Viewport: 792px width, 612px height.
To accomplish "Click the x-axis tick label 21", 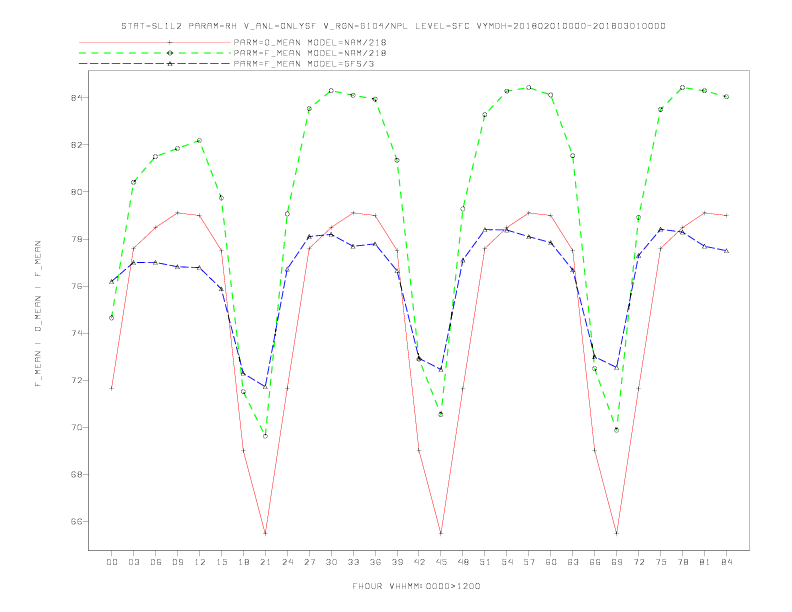I will click(x=265, y=562).
